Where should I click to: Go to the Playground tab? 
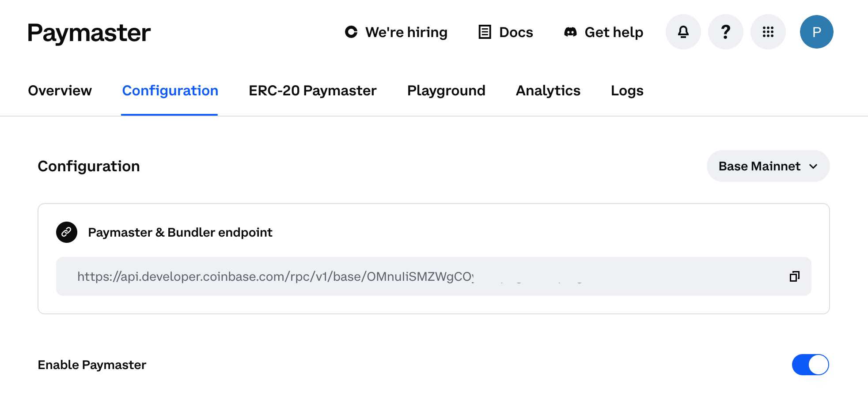(x=446, y=91)
